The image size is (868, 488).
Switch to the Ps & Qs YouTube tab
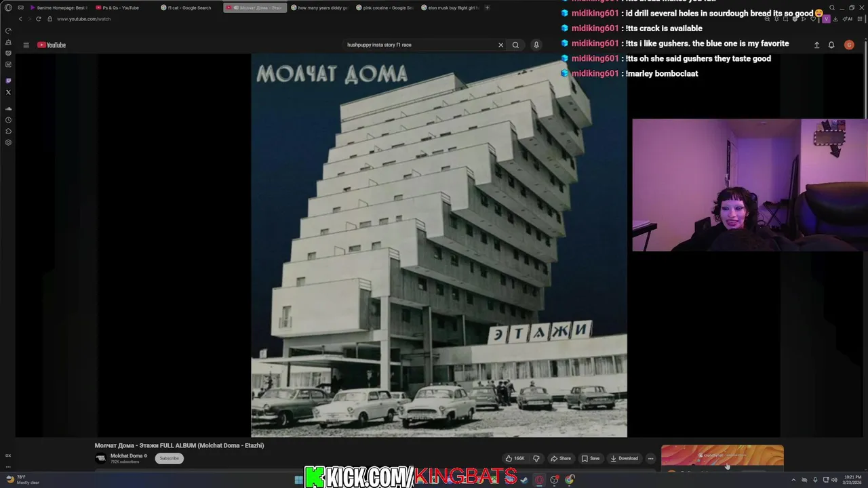pyautogui.click(x=123, y=7)
